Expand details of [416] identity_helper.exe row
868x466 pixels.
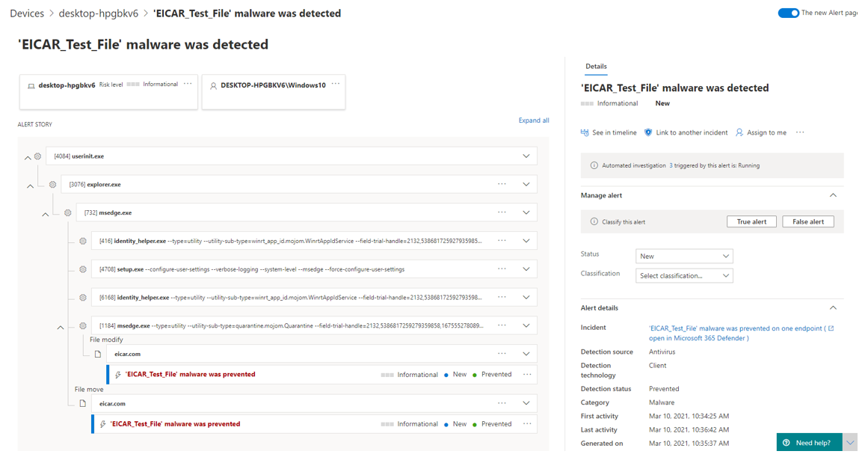coord(526,241)
